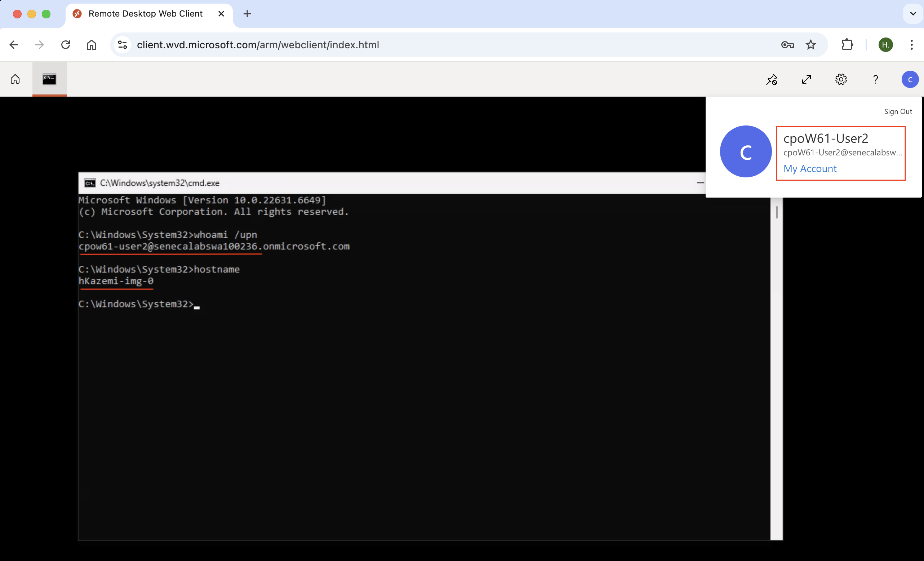Minimize the cmd.exe window
The height and width of the screenshot is (561, 924).
[700, 183]
